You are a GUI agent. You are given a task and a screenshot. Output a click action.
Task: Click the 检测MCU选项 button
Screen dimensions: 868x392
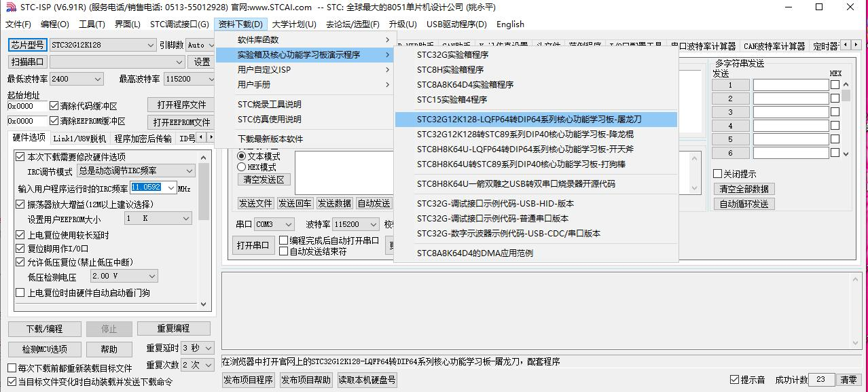tap(44, 349)
